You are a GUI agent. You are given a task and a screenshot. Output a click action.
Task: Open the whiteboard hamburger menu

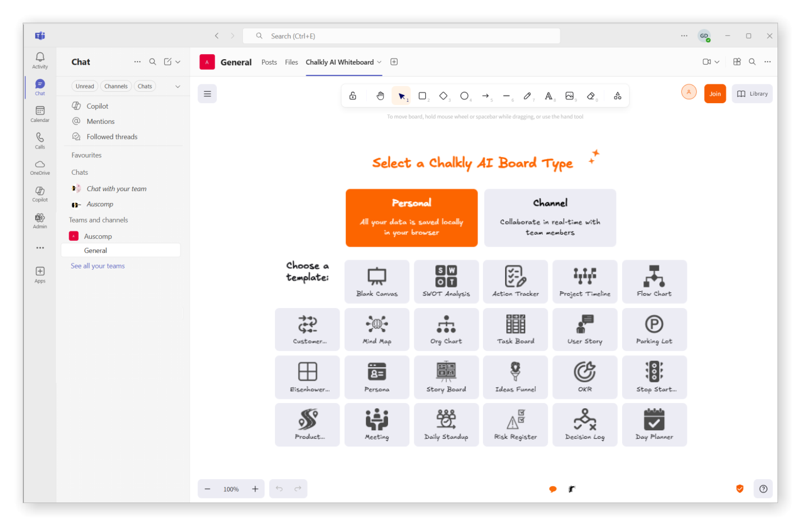207,94
